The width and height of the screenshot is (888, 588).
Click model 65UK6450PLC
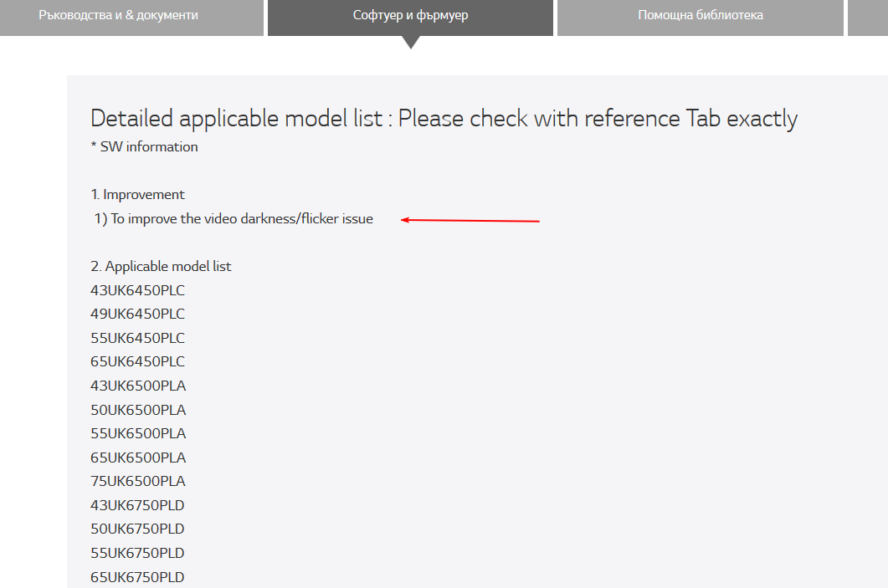137,361
